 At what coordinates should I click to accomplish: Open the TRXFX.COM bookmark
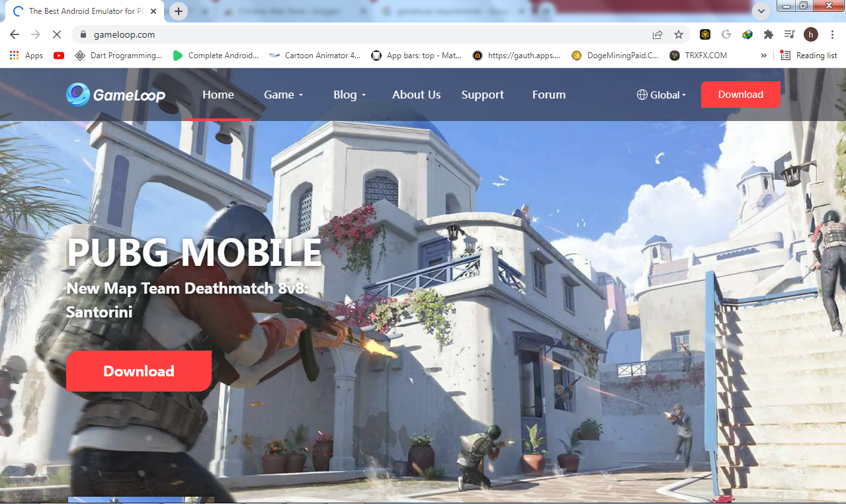(698, 56)
